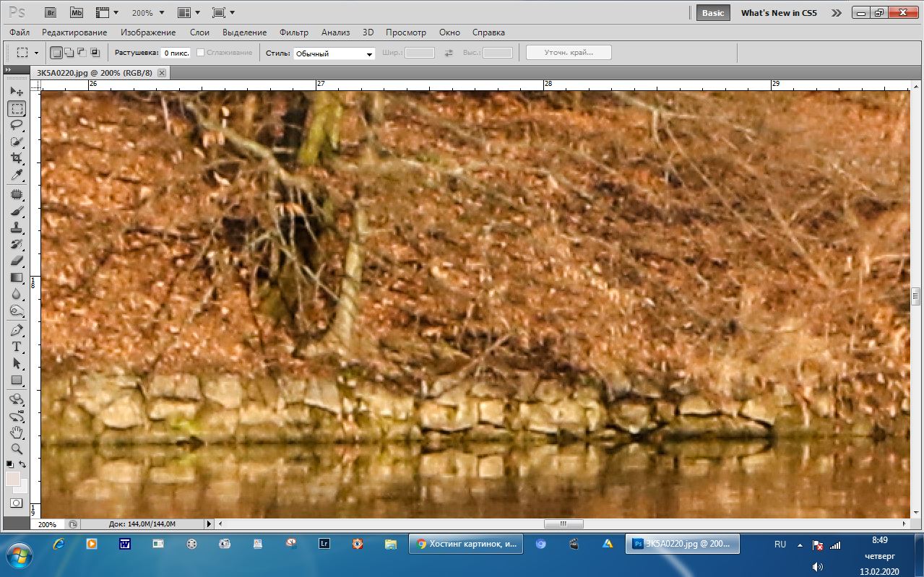Viewport: 924px width, 577px height.
Task: Select the Move tool
Action: click(x=17, y=92)
